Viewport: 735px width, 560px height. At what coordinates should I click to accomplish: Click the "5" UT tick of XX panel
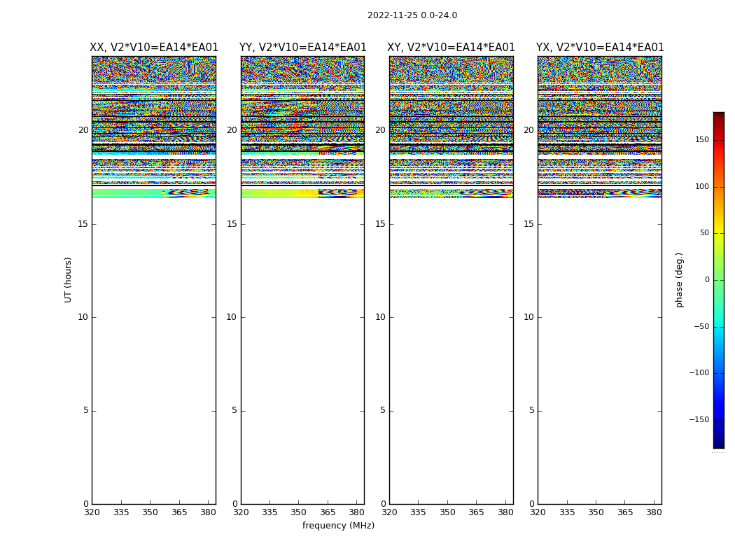[86, 410]
